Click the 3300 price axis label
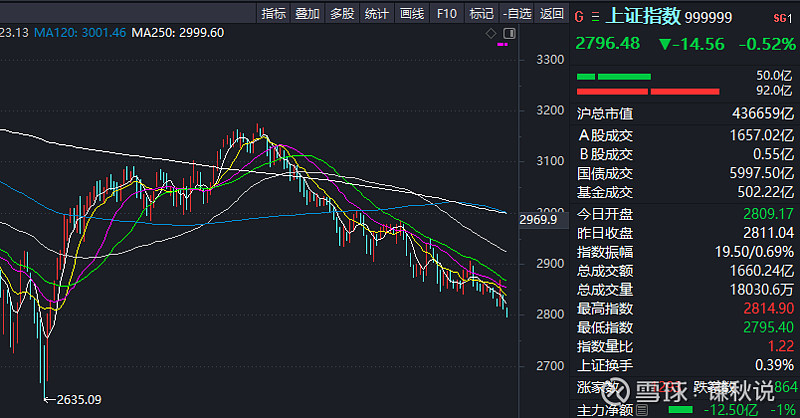The width and height of the screenshot is (800, 418). click(550, 60)
